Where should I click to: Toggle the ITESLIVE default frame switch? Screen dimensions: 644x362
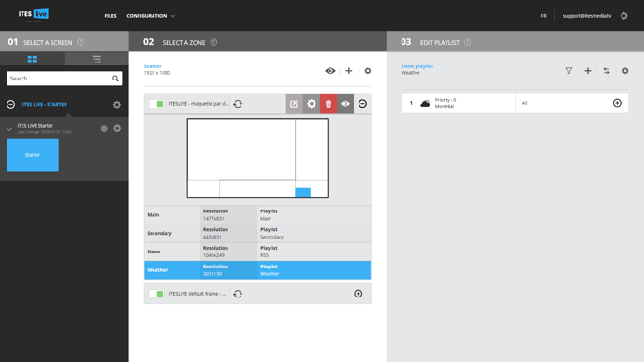pyautogui.click(x=156, y=294)
